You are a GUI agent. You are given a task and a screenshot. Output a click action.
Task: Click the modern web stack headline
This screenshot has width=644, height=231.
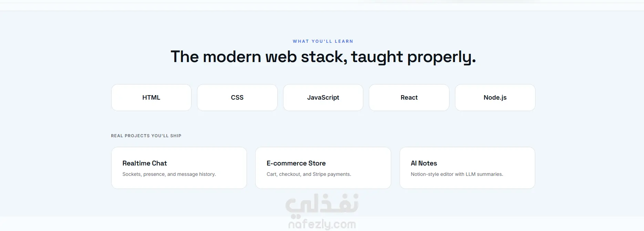pyautogui.click(x=323, y=57)
